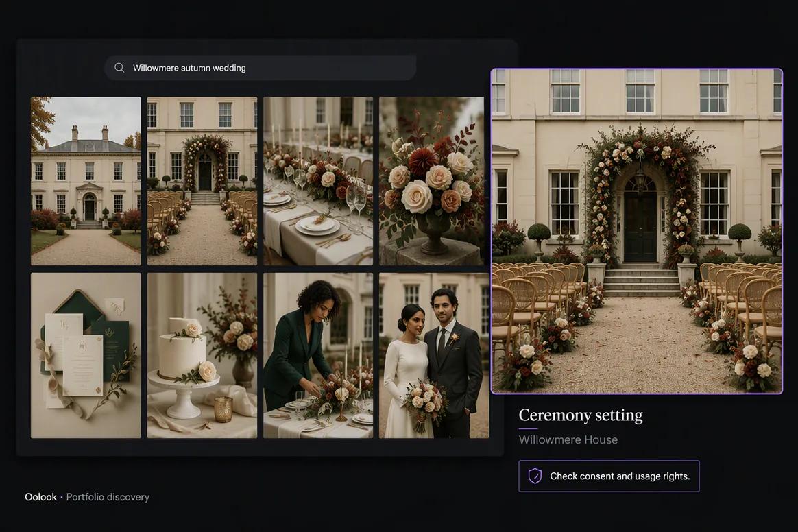Select the white wedding cake thumbnail

202,355
